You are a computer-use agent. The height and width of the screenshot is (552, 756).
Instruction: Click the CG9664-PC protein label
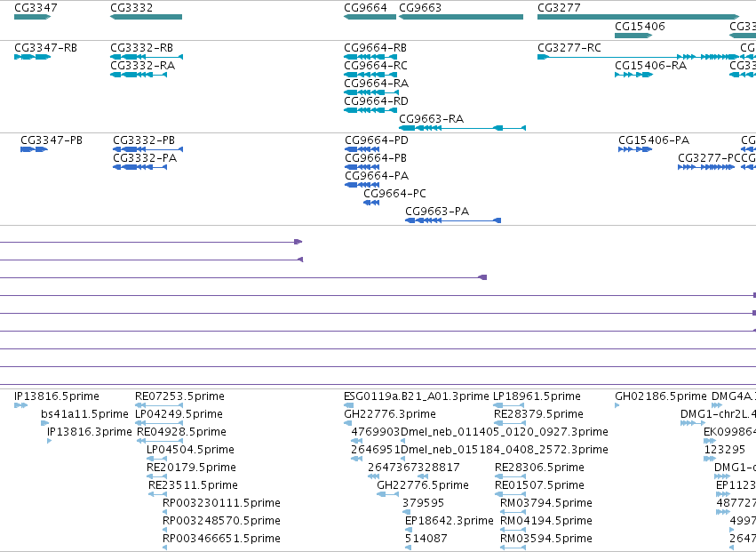tap(394, 194)
